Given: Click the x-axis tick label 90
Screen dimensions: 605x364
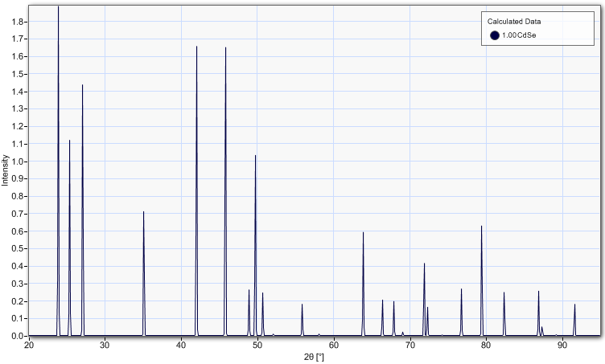Looking at the screenshot, I should [562, 345].
